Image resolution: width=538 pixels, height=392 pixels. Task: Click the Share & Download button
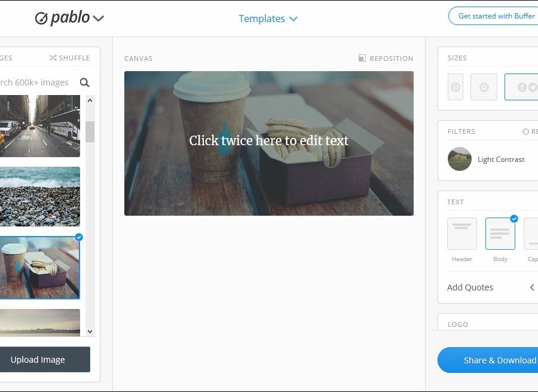(488, 360)
